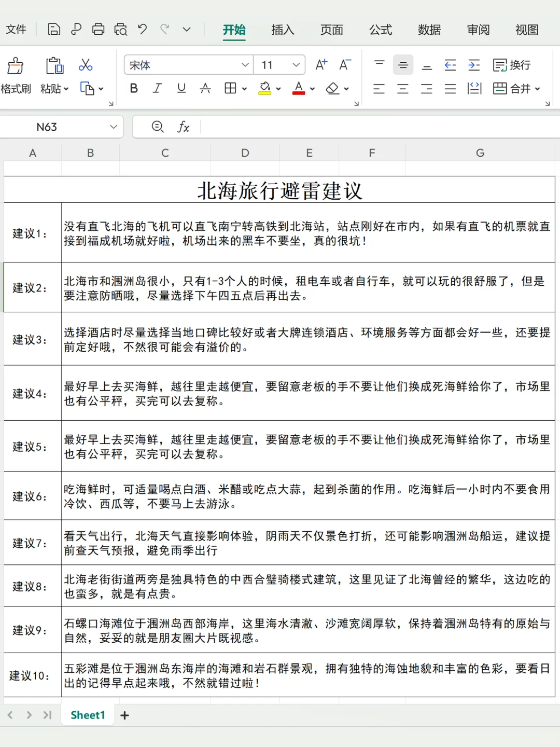Click Decrease Indent icon
Screen dimensions: 560x747
451,65
